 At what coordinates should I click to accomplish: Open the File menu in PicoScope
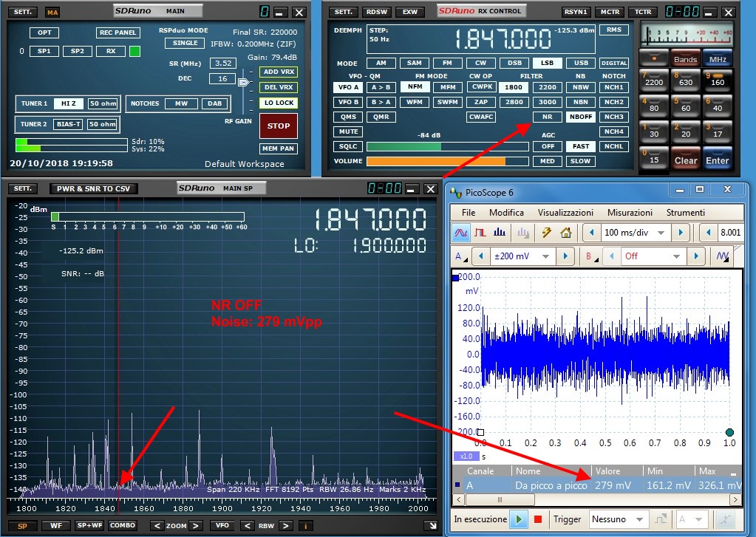tap(469, 213)
